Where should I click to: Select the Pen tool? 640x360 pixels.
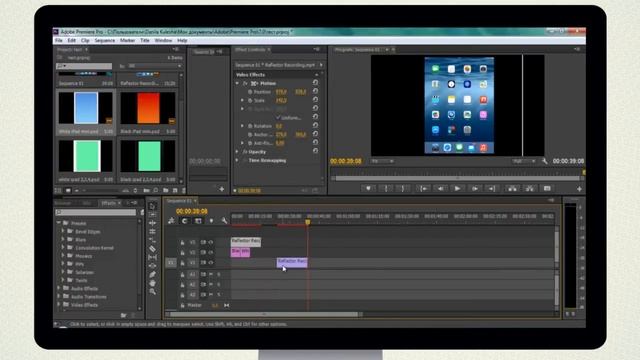153,275
